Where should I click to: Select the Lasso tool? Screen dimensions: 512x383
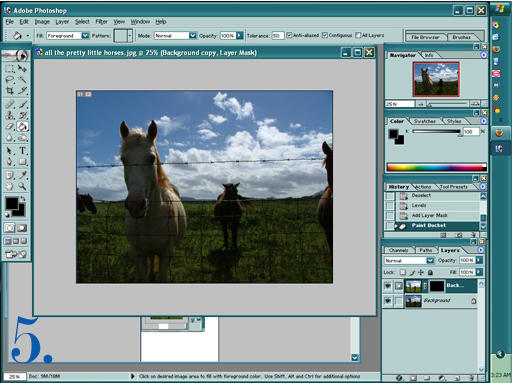point(9,80)
